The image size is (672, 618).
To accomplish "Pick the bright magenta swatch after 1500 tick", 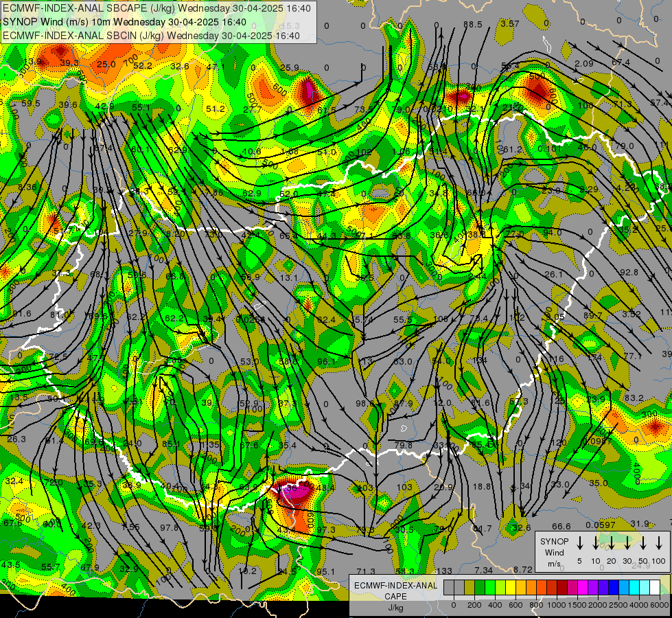I will point(583,587).
